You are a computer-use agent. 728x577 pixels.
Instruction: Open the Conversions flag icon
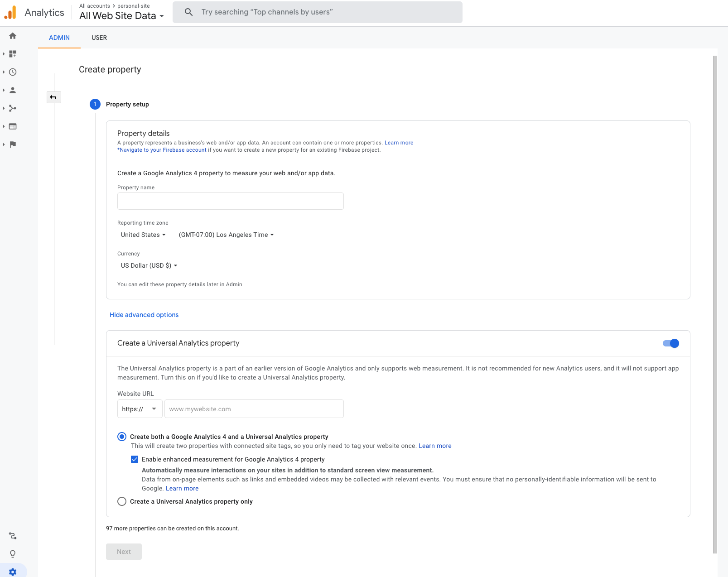[13, 144]
